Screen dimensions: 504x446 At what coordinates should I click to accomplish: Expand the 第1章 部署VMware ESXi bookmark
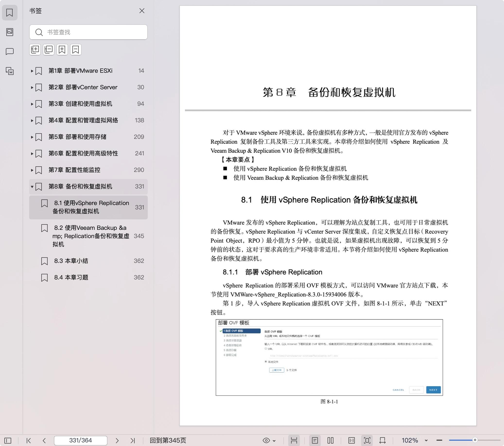[32, 71]
